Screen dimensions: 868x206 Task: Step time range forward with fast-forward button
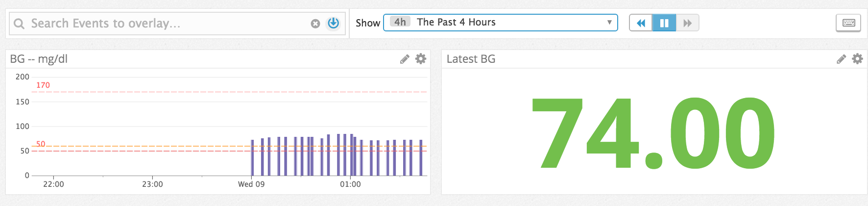(x=687, y=23)
